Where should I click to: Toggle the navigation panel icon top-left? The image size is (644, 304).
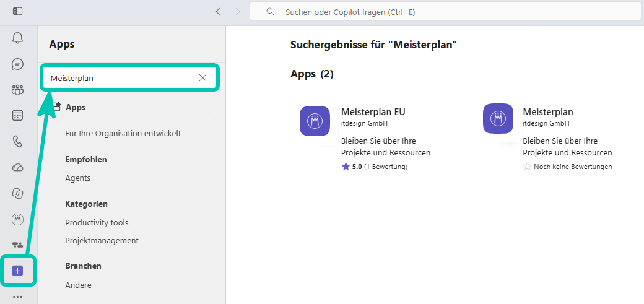click(x=18, y=12)
